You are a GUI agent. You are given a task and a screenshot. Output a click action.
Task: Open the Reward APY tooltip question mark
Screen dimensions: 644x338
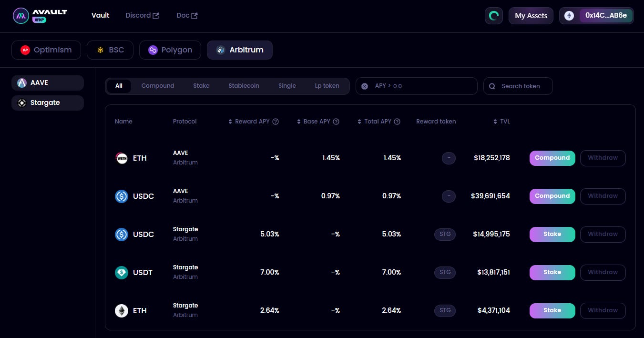[276, 122]
